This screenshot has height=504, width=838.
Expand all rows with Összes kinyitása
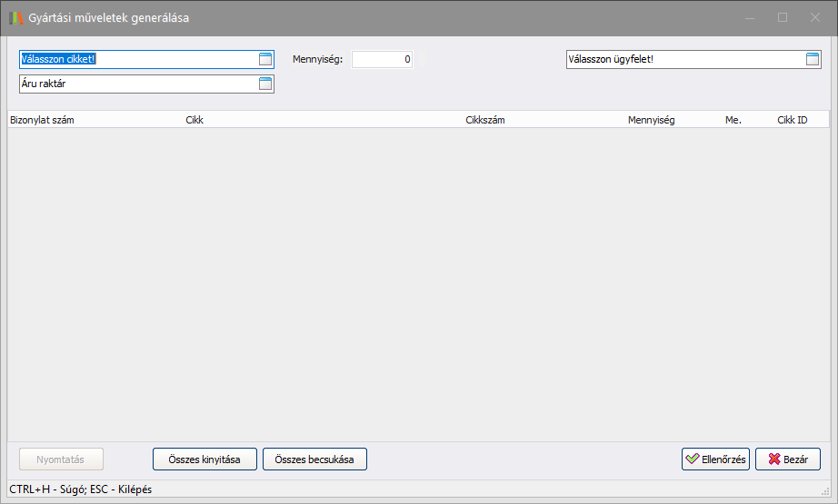(x=205, y=460)
